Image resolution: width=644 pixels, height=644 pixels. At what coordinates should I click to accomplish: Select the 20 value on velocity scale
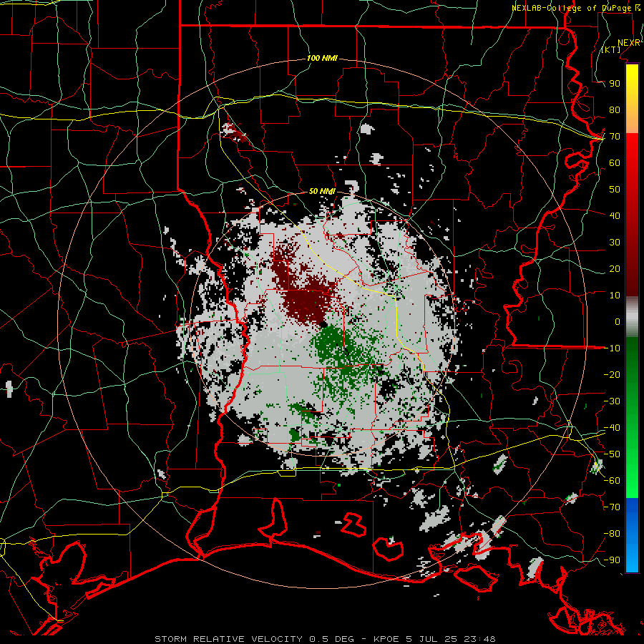(615, 269)
